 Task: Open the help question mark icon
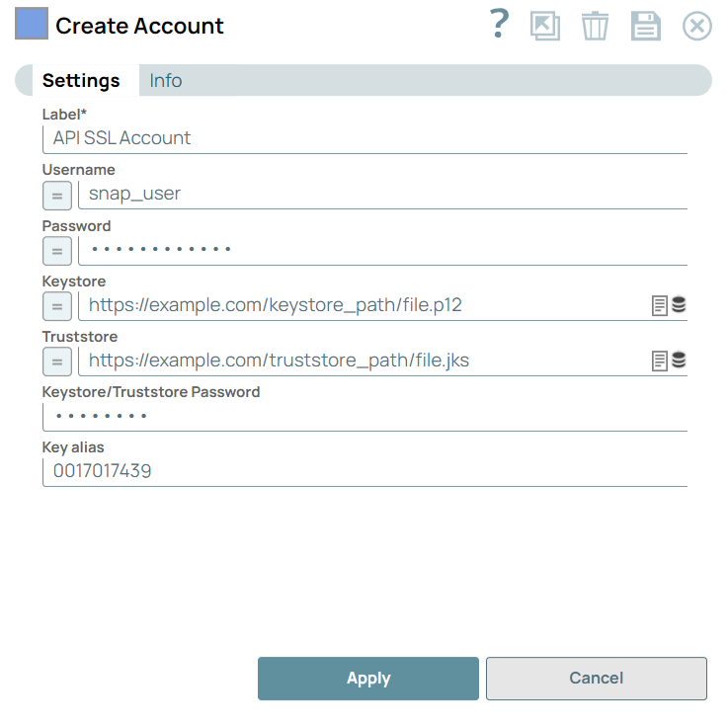click(x=500, y=25)
